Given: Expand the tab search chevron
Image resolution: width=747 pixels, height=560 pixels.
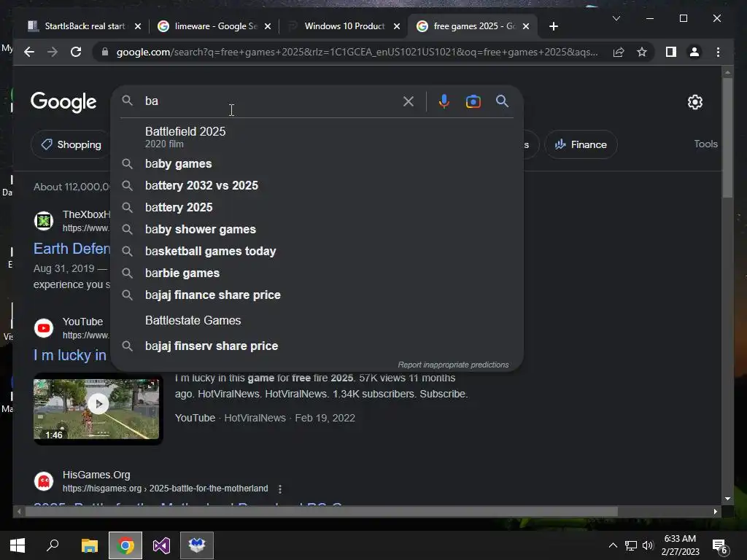Looking at the screenshot, I should click(x=616, y=18).
